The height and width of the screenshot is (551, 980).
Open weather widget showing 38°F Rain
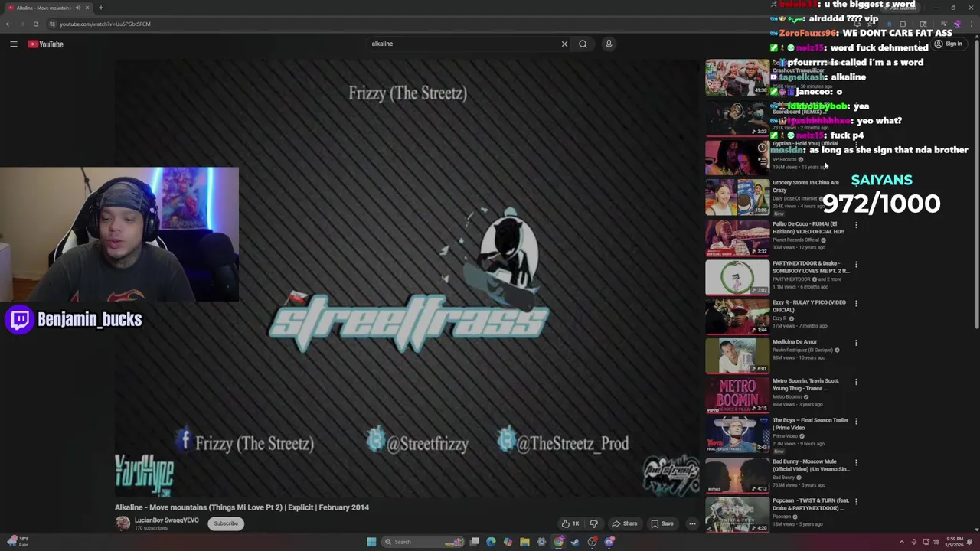tap(18, 542)
